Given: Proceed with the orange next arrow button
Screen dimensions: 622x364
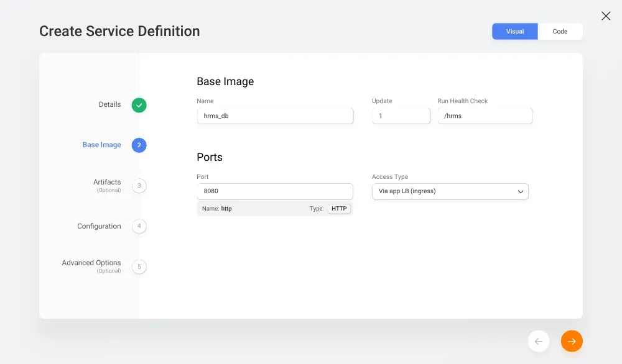Looking at the screenshot, I should (572, 341).
